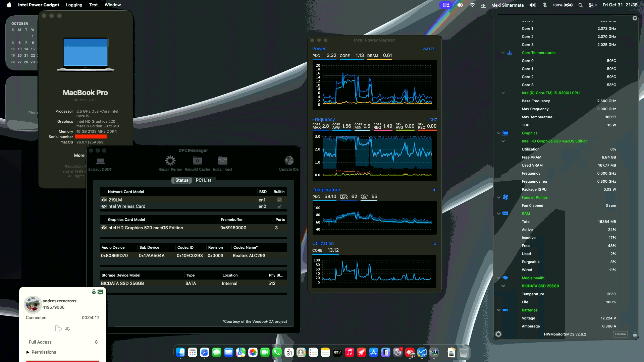The image size is (644, 362).
Task: Toggle the 2500MHz indicator in HWMonitor footer
Action: pyautogui.click(x=620, y=334)
